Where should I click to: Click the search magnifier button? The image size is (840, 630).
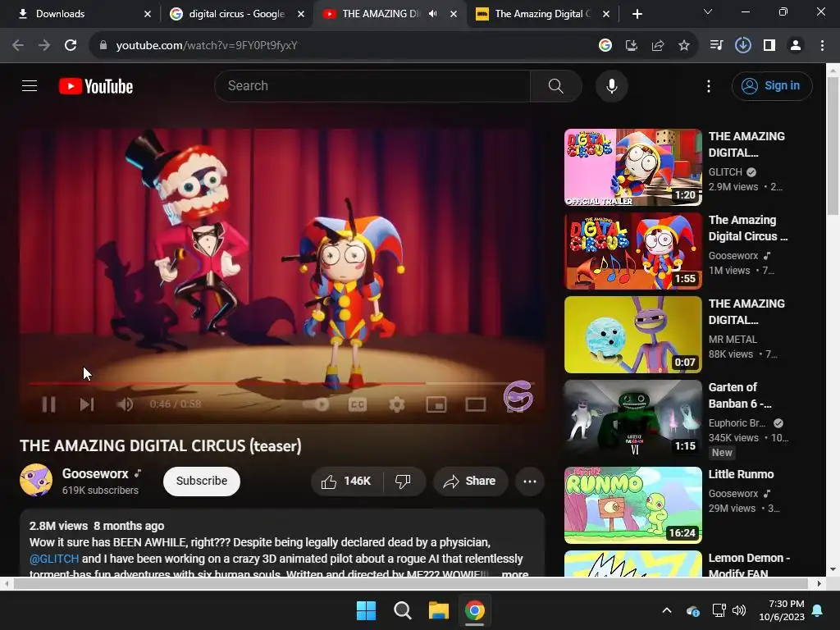click(x=555, y=85)
